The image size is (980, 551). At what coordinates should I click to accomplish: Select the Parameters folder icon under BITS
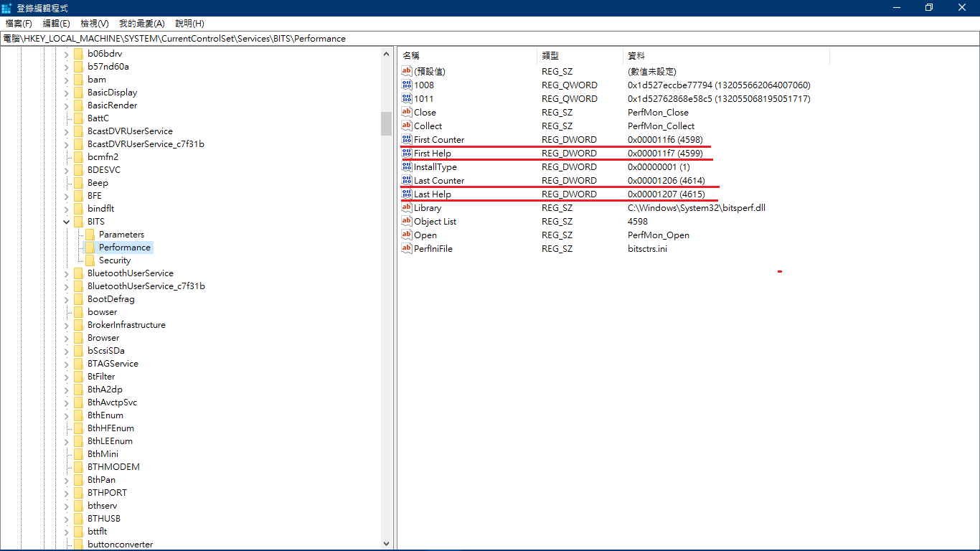[90, 235]
